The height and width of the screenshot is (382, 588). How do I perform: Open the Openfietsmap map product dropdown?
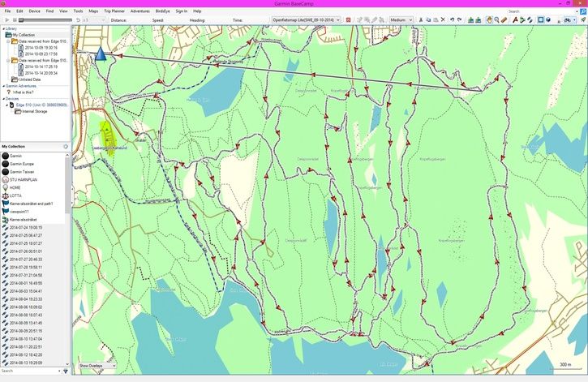(306, 19)
